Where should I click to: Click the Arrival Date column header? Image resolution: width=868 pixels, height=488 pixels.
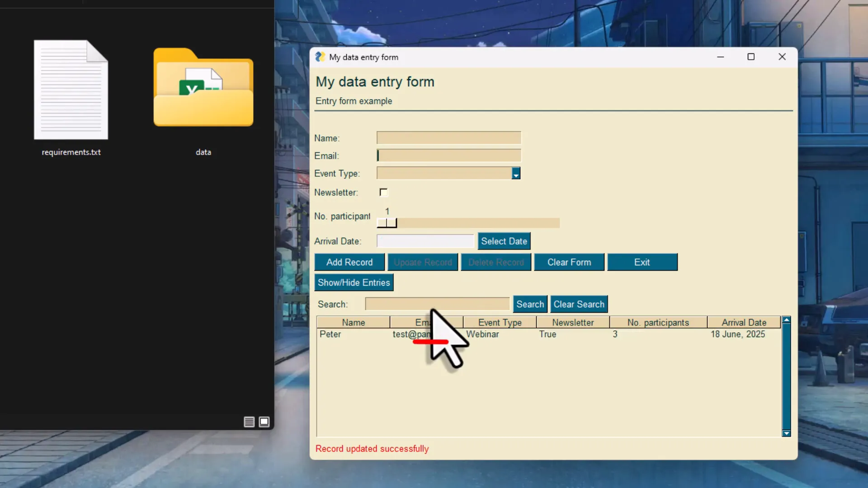743,322
